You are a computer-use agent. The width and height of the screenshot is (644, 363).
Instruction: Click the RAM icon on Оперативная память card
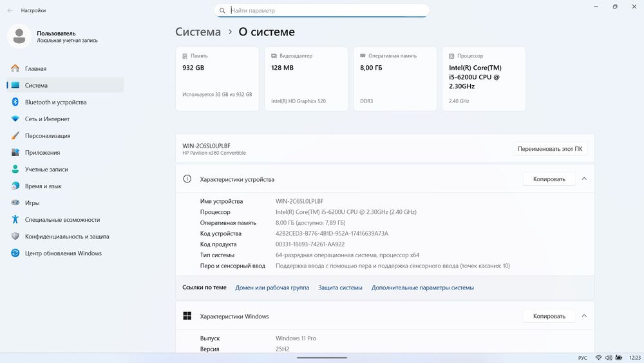tap(363, 55)
